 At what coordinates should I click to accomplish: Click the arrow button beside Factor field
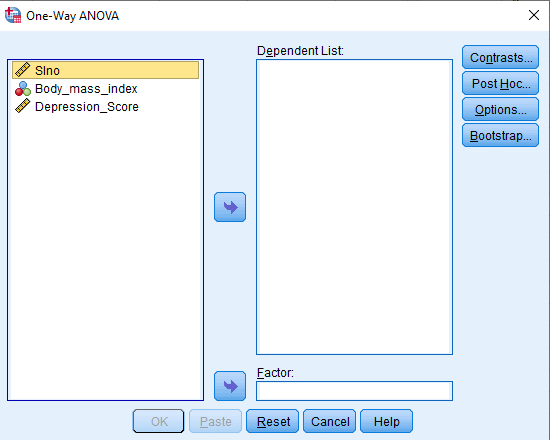pos(230,386)
